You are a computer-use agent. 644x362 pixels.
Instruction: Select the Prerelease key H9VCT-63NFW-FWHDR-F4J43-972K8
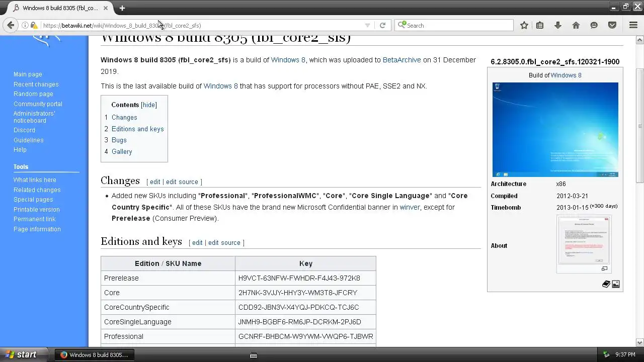299,278
